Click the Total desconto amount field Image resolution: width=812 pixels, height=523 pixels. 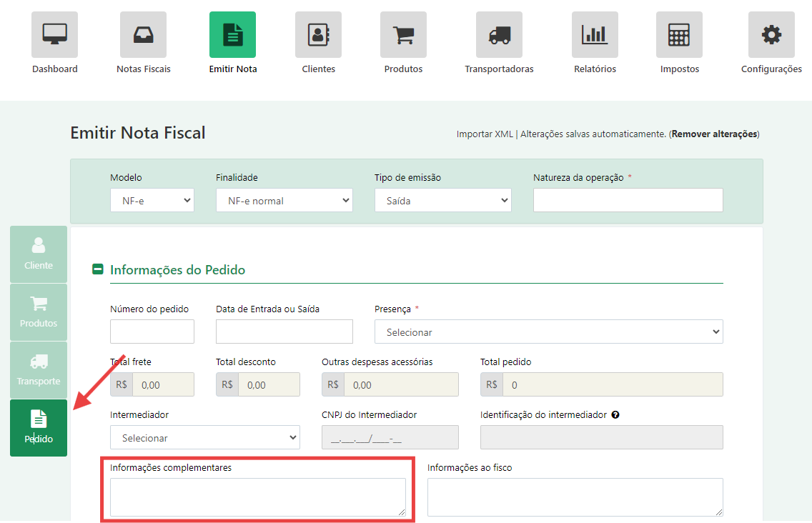(x=269, y=384)
